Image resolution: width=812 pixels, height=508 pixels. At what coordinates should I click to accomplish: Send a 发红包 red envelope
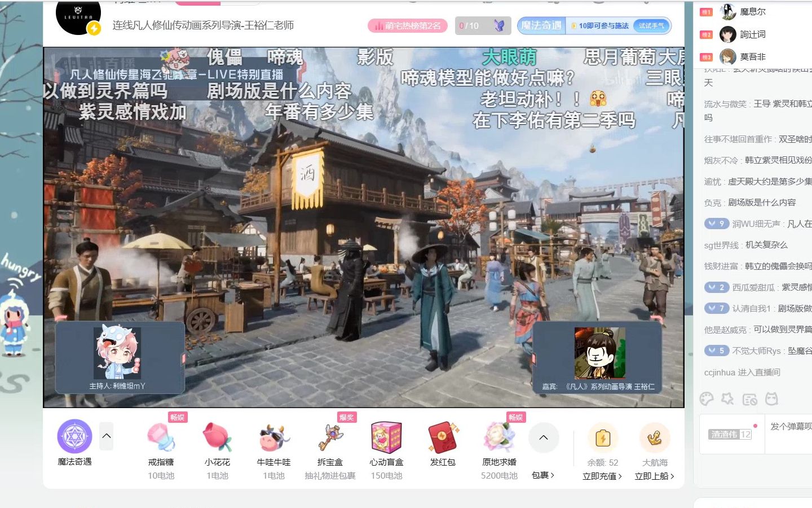point(443,437)
